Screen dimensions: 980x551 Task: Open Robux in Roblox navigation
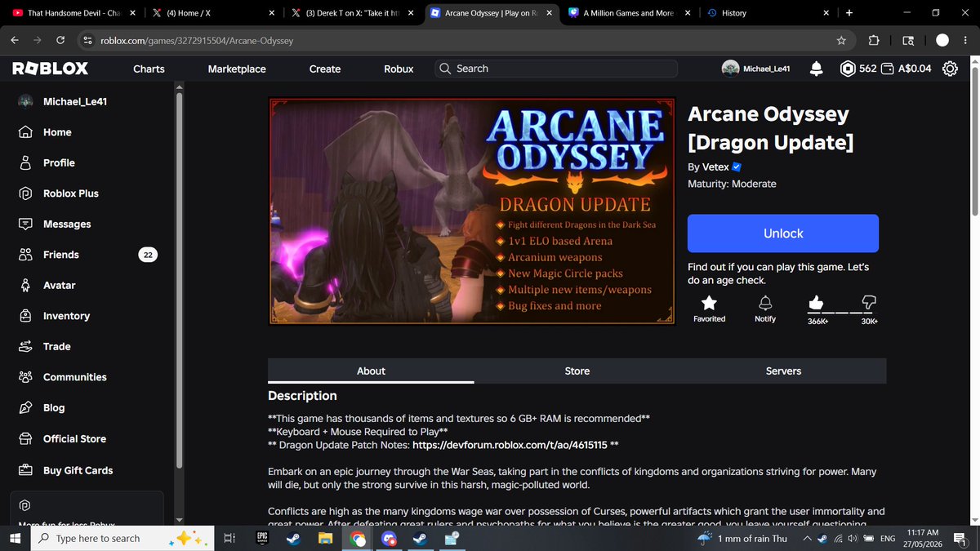click(x=399, y=69)
